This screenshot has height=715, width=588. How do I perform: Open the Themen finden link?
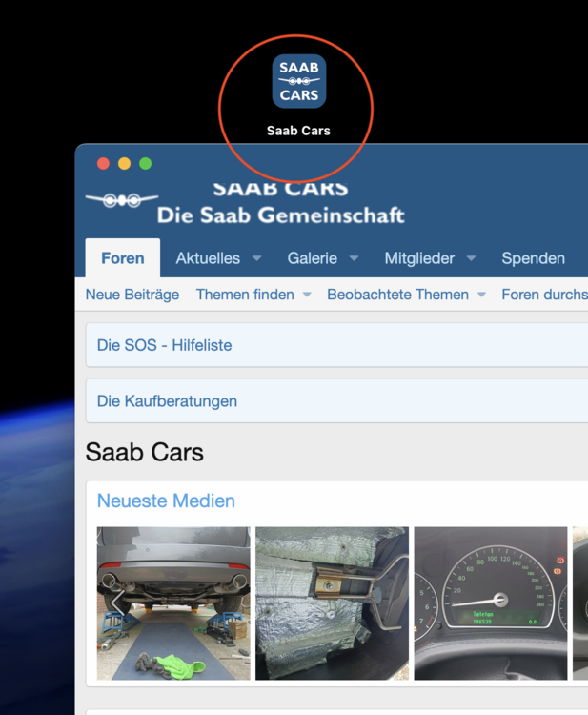tap(245, 295)
